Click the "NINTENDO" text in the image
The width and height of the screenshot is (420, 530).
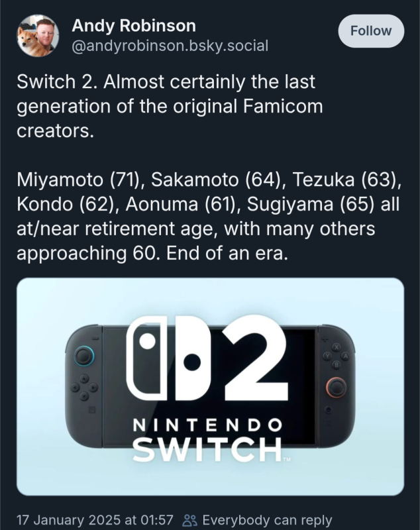[209, 425]
